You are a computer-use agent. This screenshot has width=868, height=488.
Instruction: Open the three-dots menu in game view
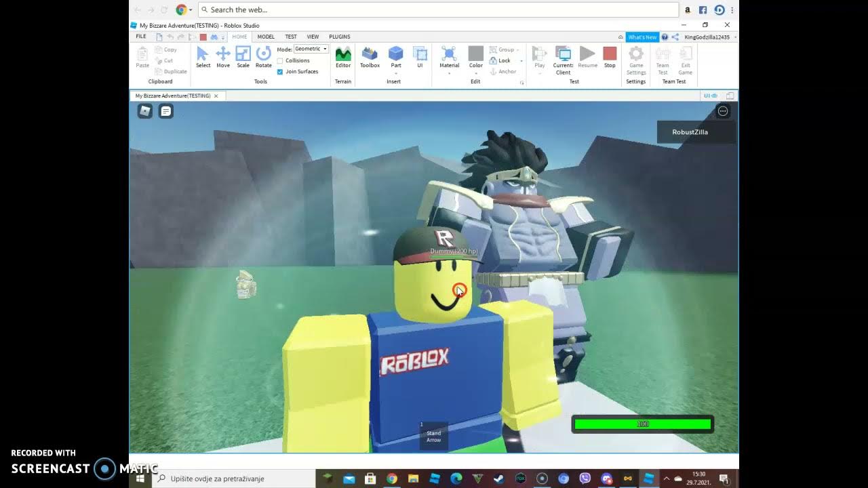point(723,111)
